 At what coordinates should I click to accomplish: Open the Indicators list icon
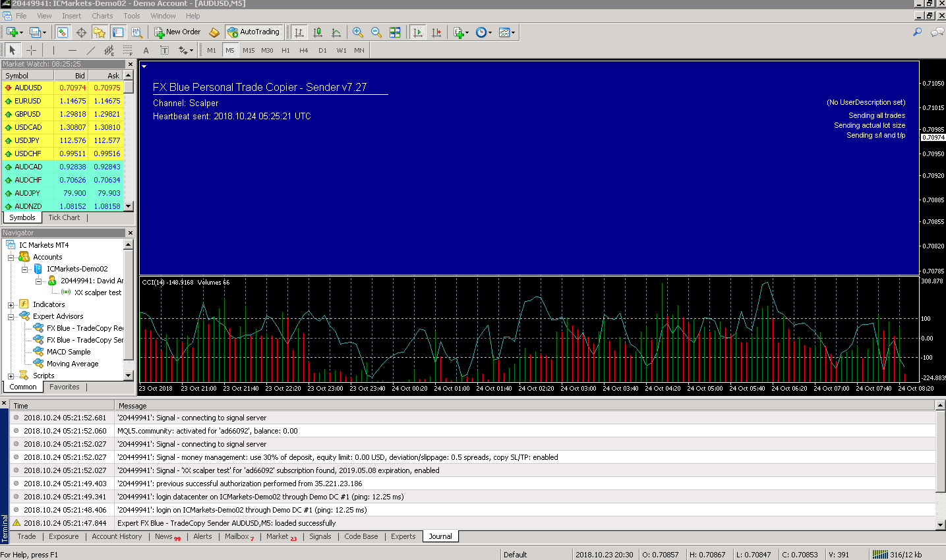pyautogui.click(x=459, y=32)
